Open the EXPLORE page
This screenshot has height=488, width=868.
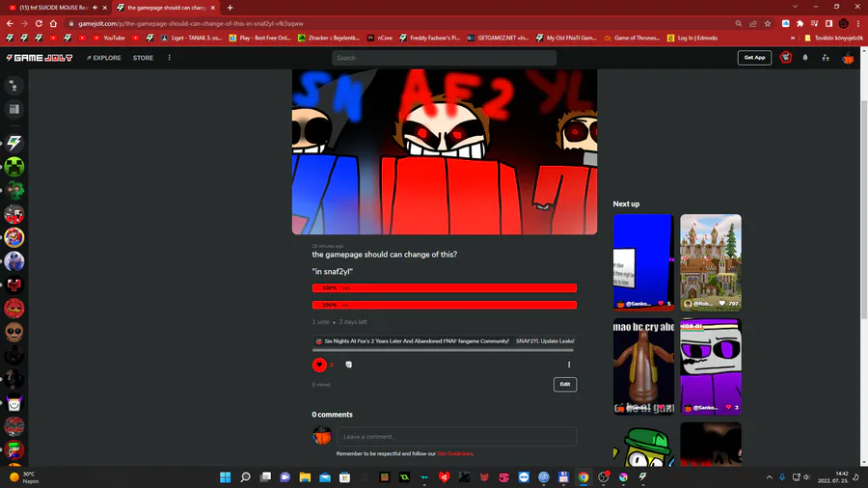[x=103, y=58]
